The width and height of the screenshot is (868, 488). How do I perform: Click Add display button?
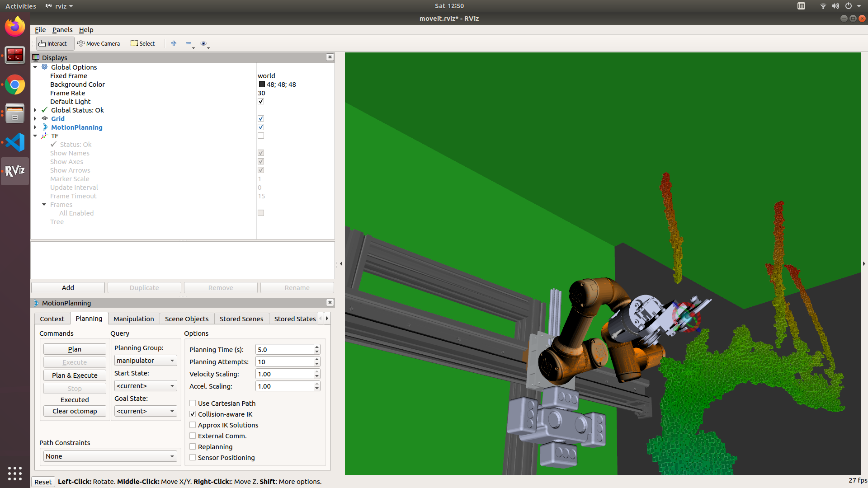[68, 287]
